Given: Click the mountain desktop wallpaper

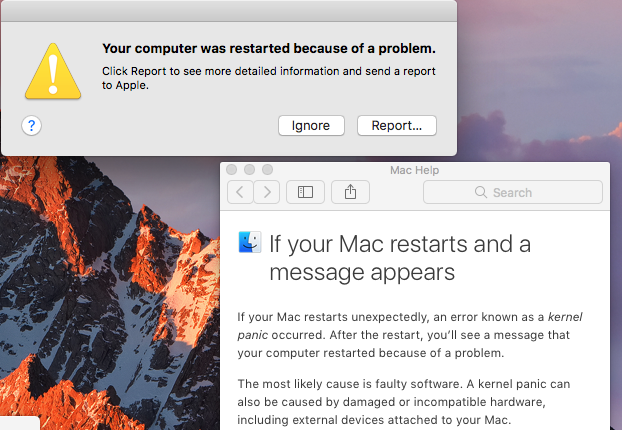Looking at the screenshot, I should tap(100, 300).
